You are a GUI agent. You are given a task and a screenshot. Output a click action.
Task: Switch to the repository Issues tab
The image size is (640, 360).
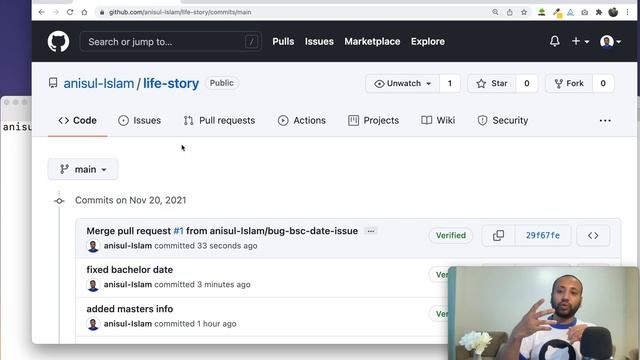(x=140, y=120)
